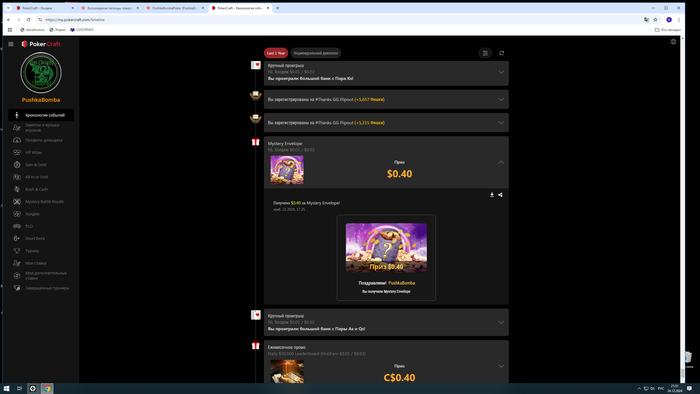Click the small Mystery Envelope thumbnail
This screenshot has height=394, width=700.
287,170
